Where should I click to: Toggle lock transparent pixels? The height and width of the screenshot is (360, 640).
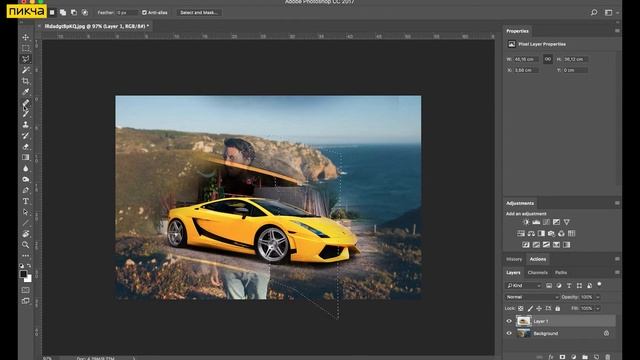point(520,309)
